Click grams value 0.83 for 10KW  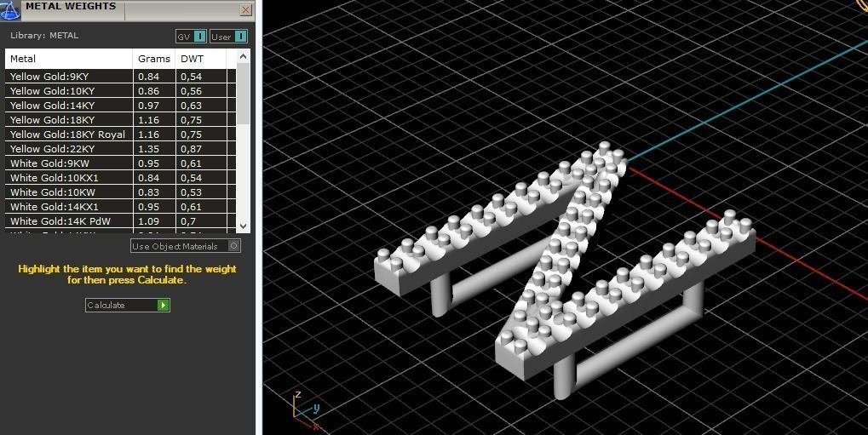[148, 192]
